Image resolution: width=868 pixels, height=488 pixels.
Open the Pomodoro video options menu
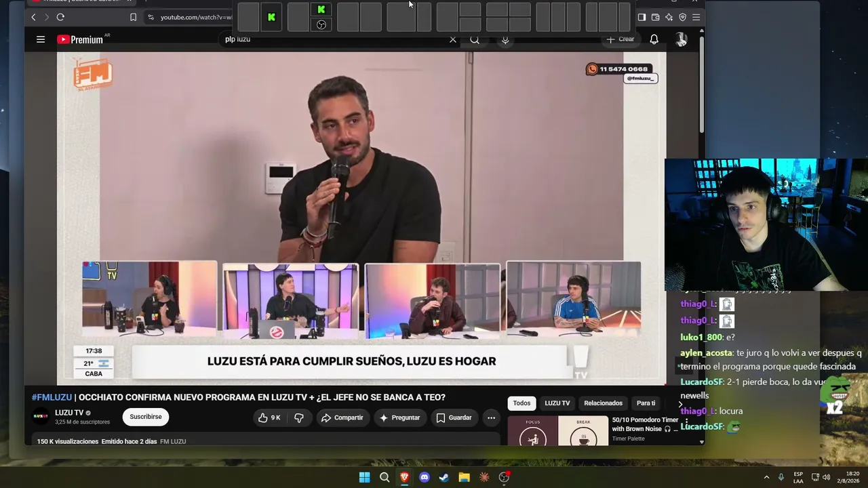point(686,422)
